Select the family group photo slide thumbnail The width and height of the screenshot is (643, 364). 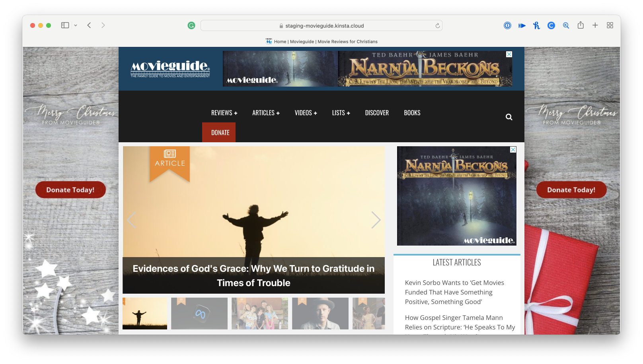(260, 314)
